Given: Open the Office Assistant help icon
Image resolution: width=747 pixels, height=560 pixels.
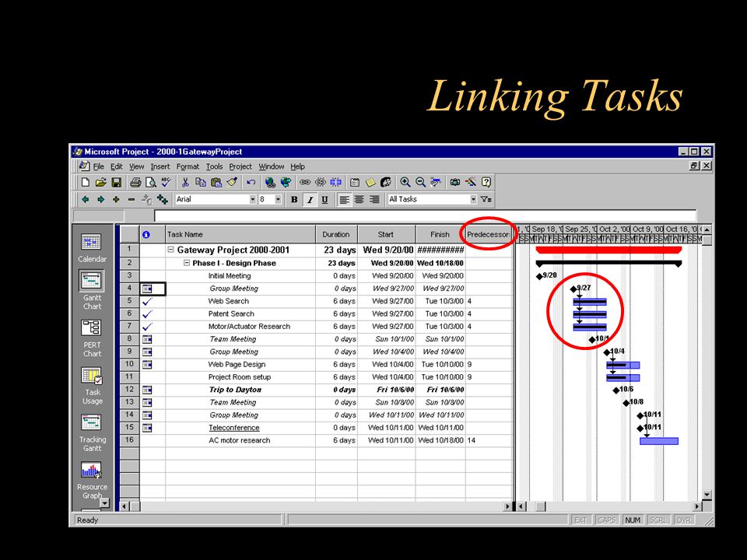Looking at the screenshot, I should click(486, 182).
